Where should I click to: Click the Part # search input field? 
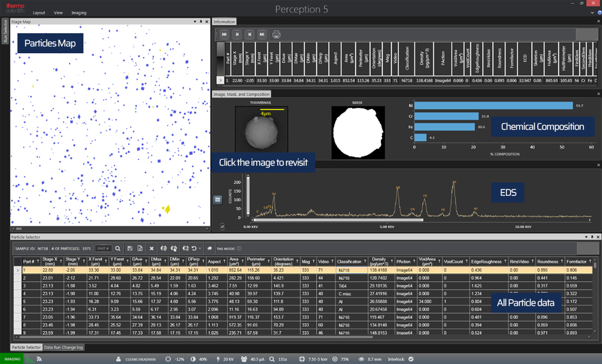(104, 248)
